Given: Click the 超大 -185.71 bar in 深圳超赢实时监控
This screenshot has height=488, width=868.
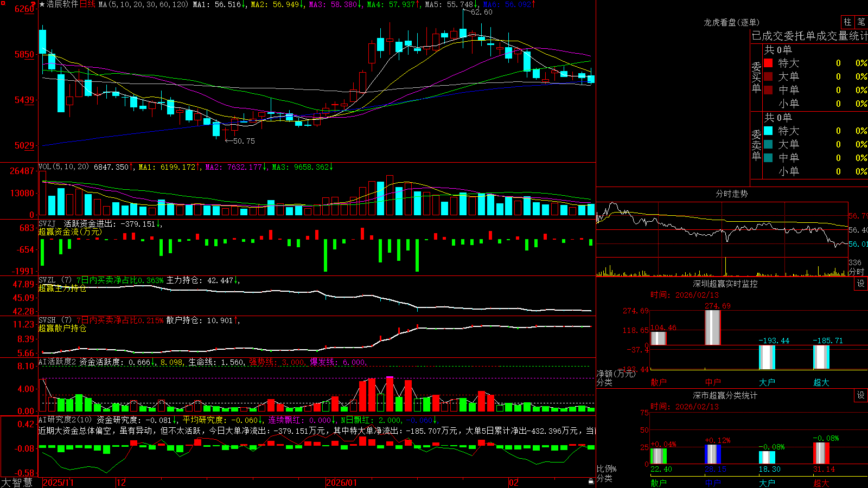Looking at the screenshot, I should (x=821, y=357).
